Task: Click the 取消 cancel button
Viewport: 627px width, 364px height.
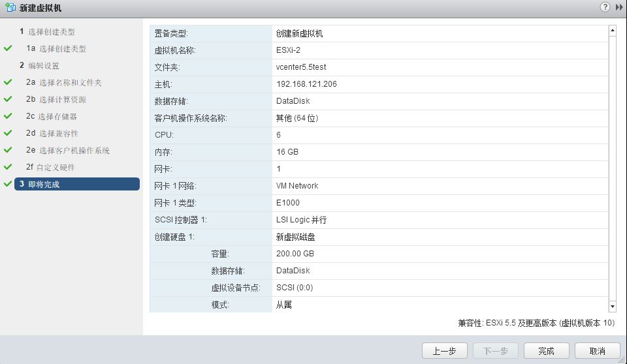Action: tap(598, 351)
